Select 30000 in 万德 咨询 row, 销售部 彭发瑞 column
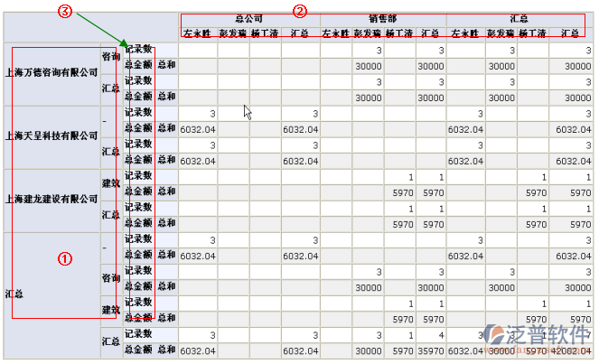 pos(369,67)
